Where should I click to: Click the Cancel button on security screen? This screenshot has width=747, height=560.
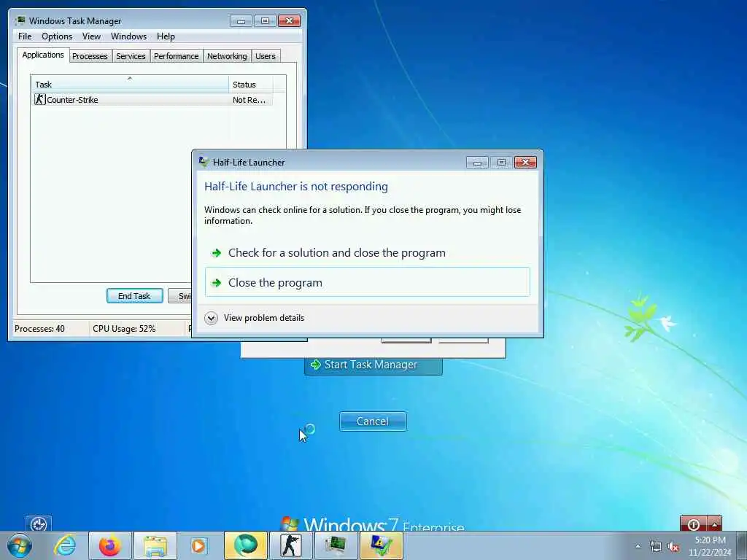tap(373, 421)
